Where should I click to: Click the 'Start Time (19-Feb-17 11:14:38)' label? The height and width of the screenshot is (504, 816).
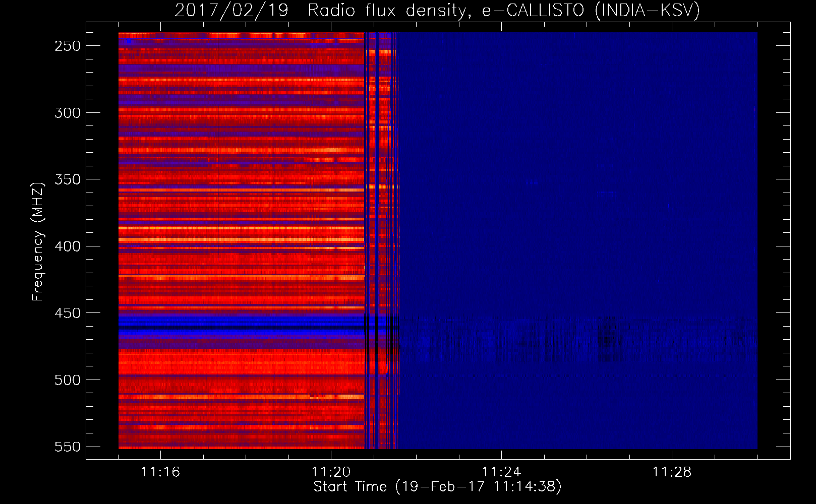(437, 487)
